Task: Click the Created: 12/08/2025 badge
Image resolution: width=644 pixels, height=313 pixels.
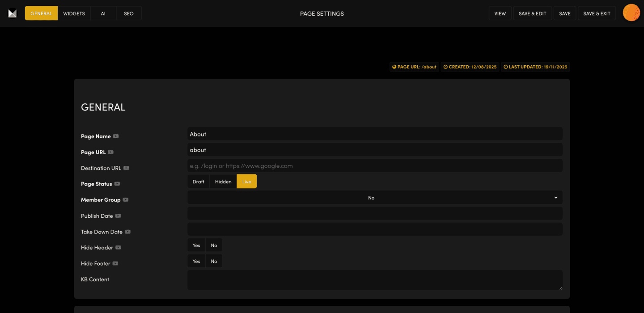Action: pyautogui.click(x=470, y=67)
